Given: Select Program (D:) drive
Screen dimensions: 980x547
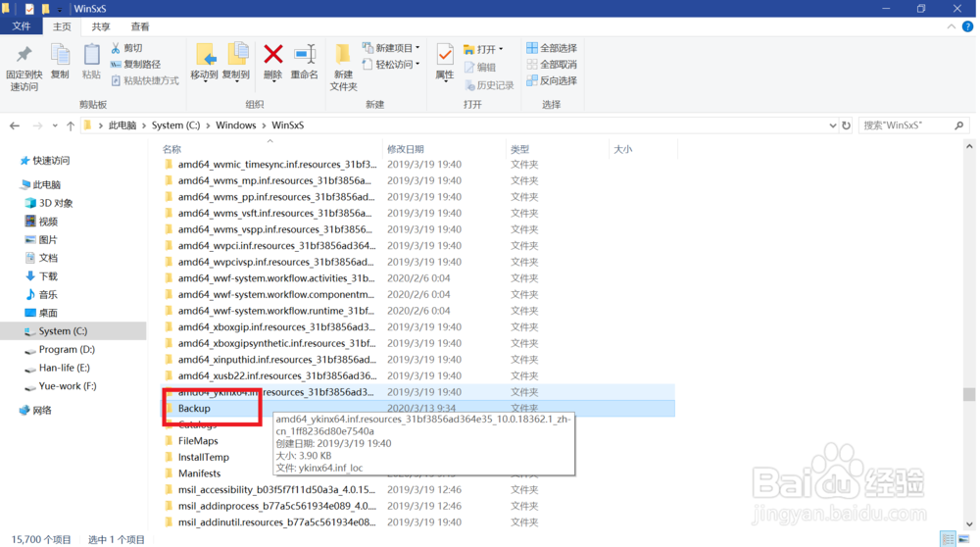Looking at the screenshot, I should click(x=60, y=349).
